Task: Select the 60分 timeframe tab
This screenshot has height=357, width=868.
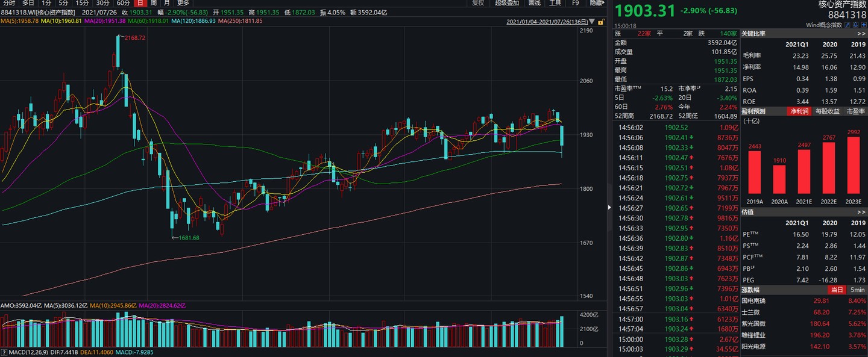Action: 123,3
